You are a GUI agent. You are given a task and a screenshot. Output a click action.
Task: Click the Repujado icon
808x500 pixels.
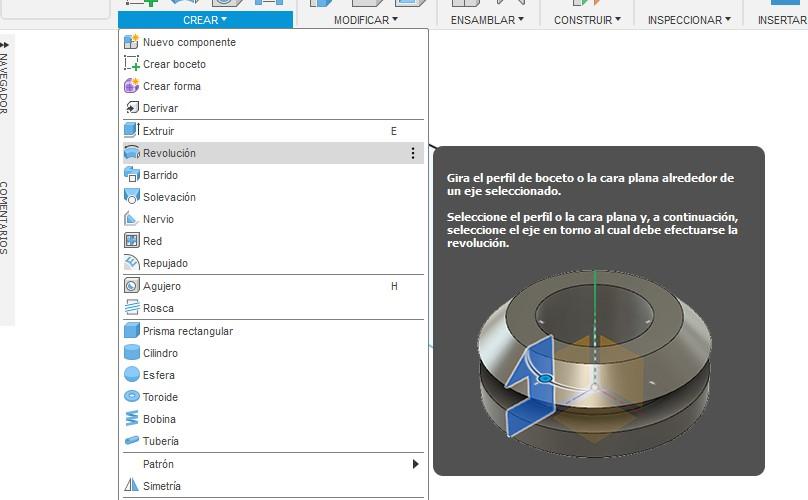tap(131, 263)
